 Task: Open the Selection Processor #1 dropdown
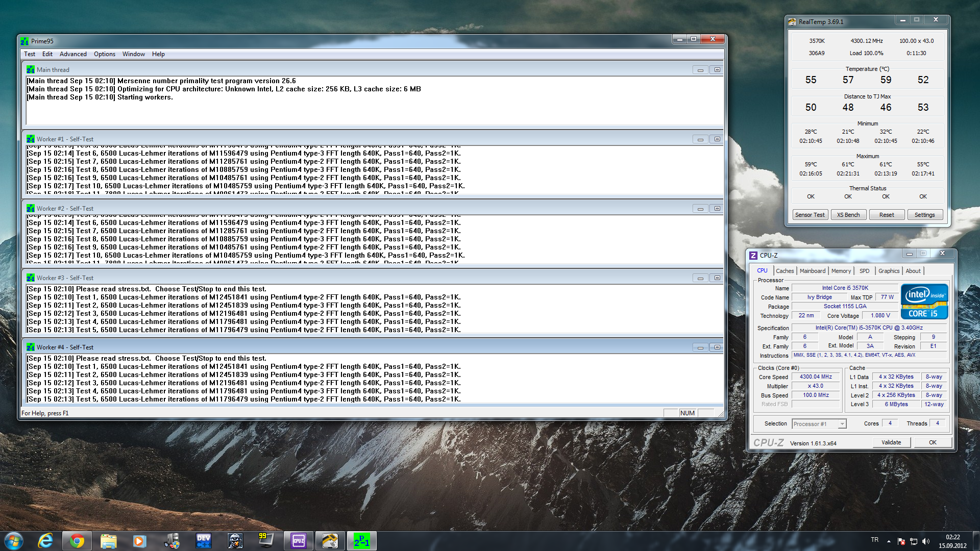point(842,424)
